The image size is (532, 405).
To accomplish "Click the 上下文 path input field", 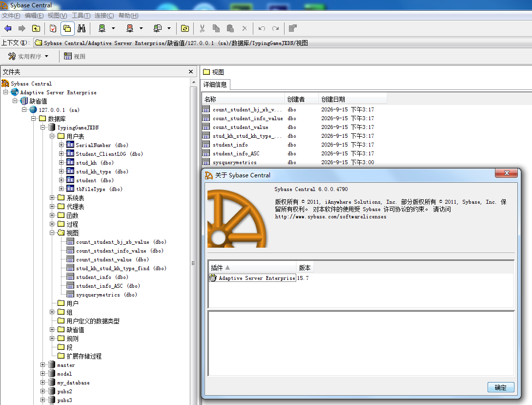I will point(282,43).
